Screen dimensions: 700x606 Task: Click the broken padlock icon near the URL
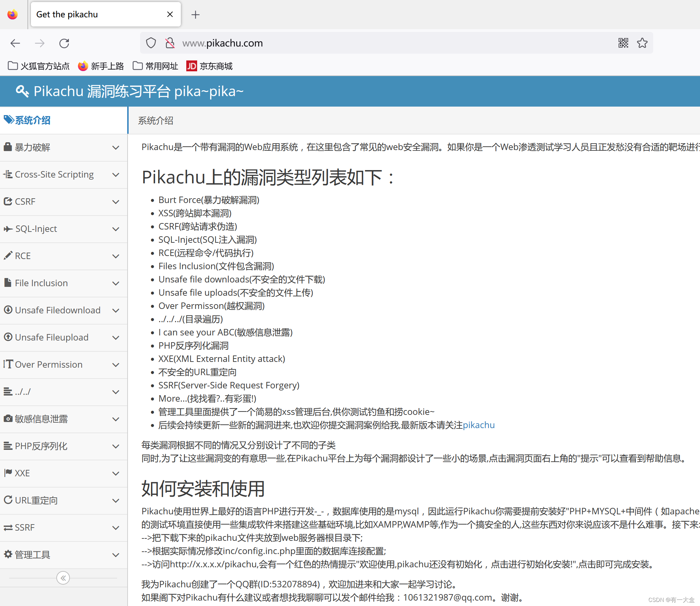[x=170, y=43]
